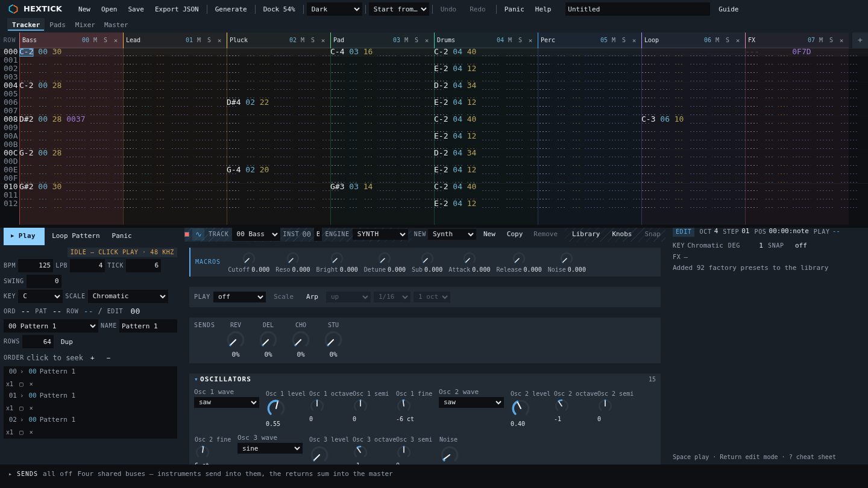Open the 'Start from…' template dropdown
Viewport: 868px width, 488px height.
(399, 9)
